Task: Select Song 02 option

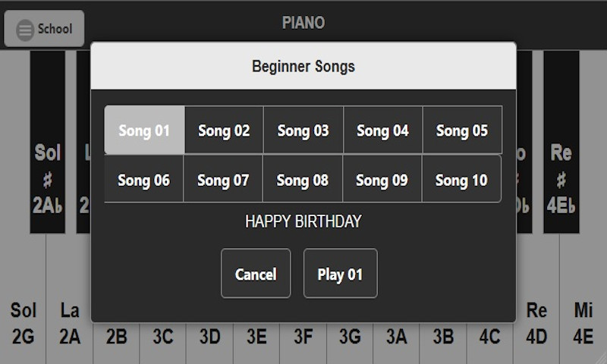Action: tap(224, 130)
